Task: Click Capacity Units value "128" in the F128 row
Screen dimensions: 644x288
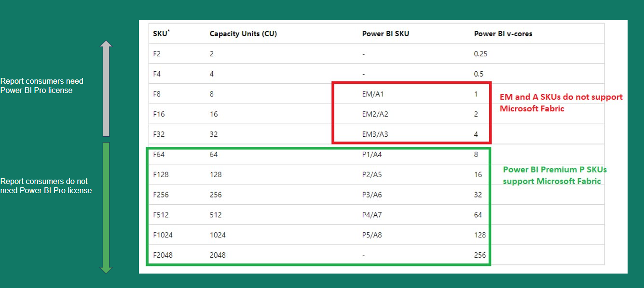Action: pos(215,174)
